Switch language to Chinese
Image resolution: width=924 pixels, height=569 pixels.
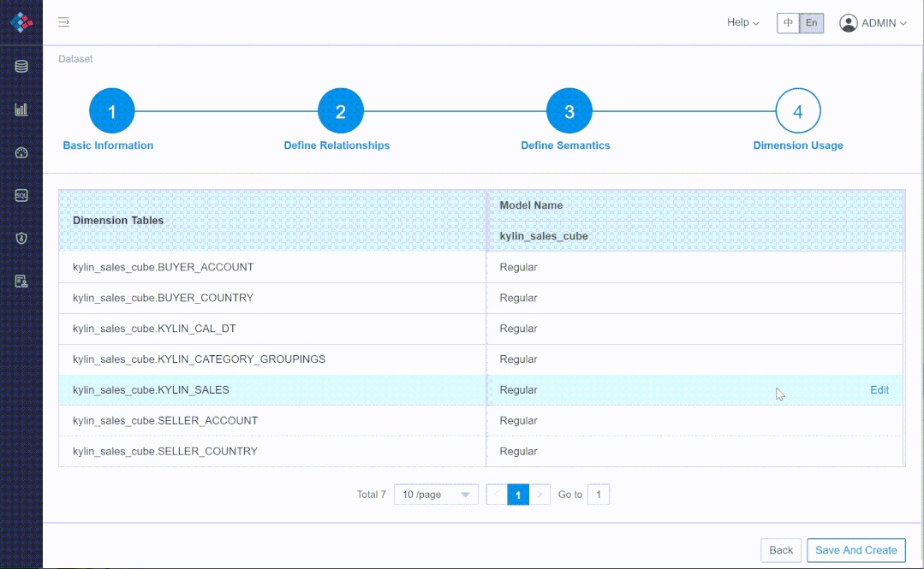pos(788,23)
